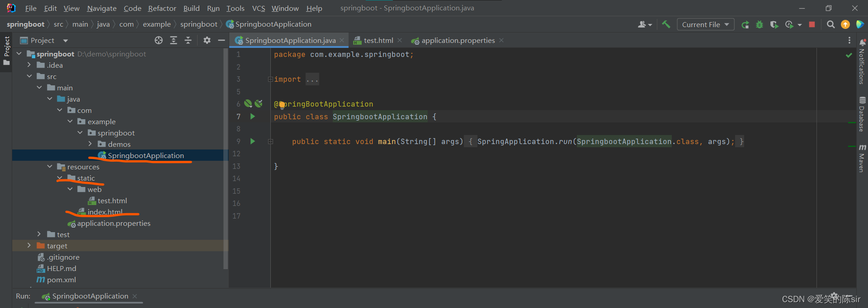Select SpringbootApplication in project tree

click(146, 155)
